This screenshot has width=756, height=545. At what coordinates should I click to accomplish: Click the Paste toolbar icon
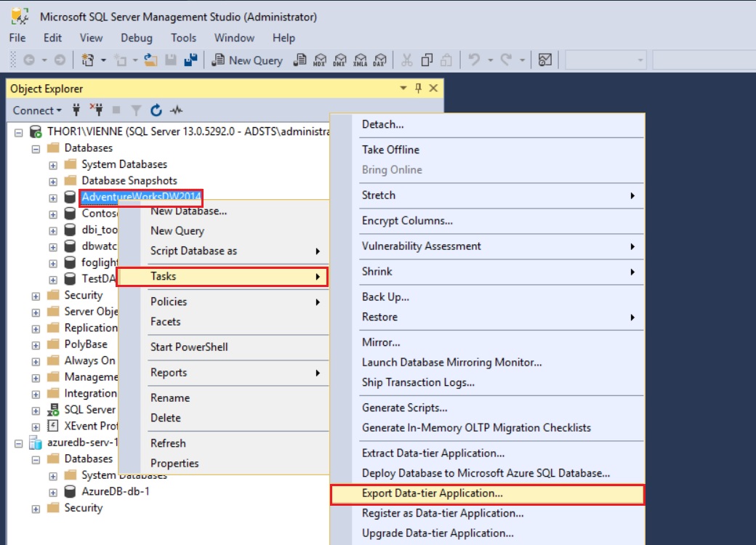click(x=446, y=60)
